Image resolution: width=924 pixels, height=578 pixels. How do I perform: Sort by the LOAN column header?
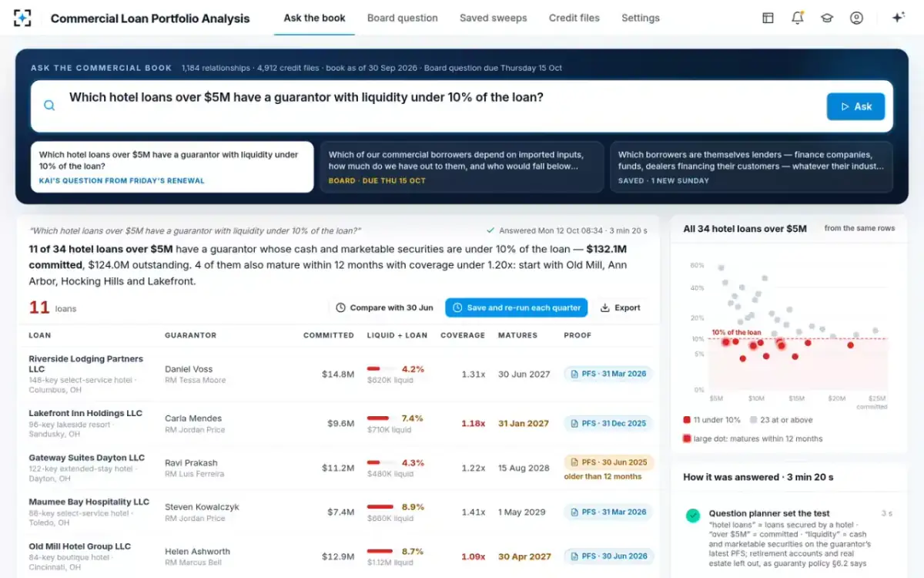[40, 335]
